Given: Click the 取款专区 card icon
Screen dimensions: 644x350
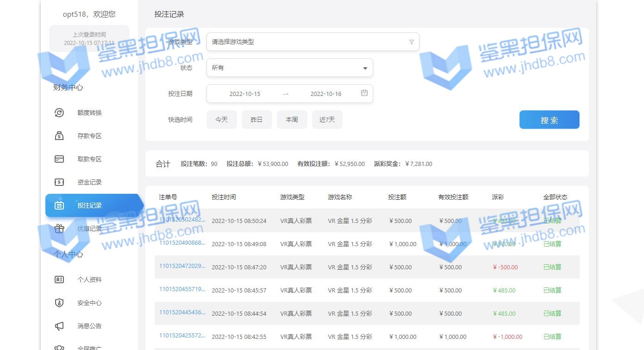Looking at the screenshot, I should (59, 159).
